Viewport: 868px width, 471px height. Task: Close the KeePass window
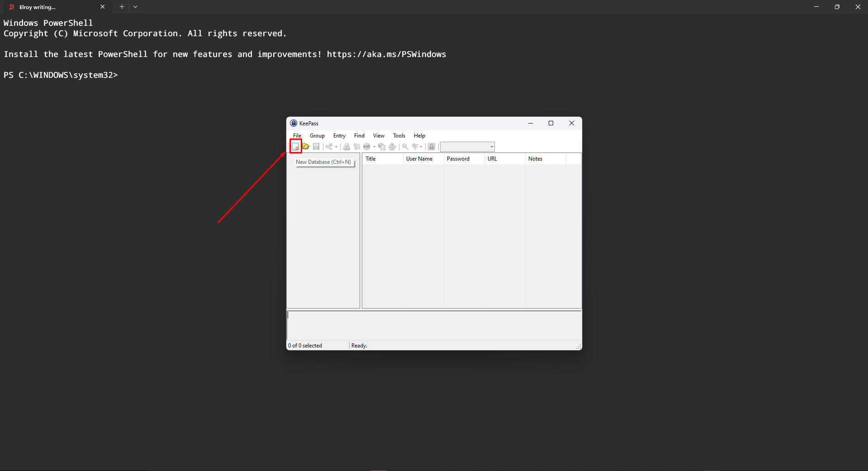572,123
